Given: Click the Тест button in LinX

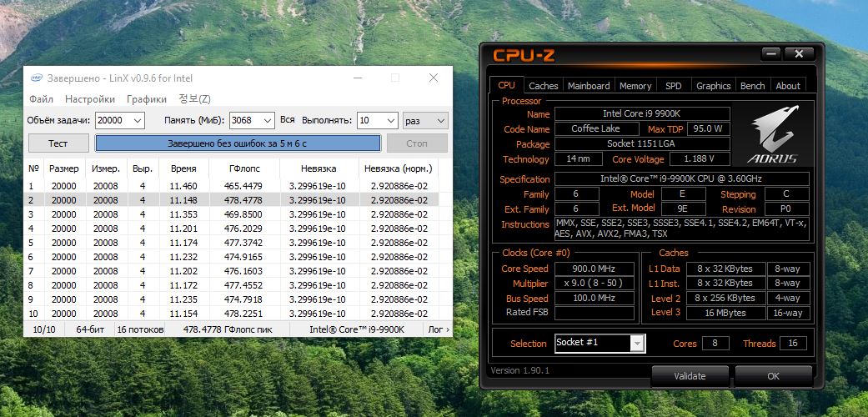Looking at the screenshot, I should 58,143.
